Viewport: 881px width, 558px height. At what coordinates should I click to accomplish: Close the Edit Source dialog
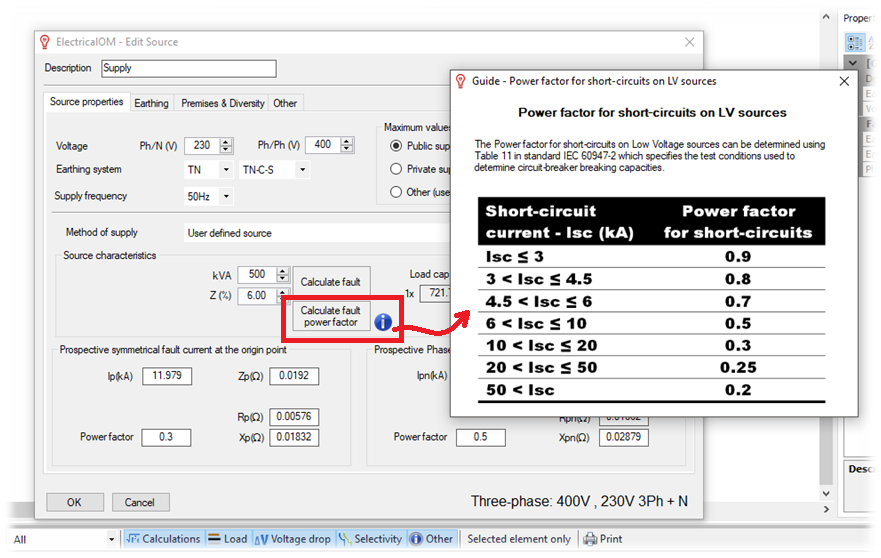click(x=689, y=42)
